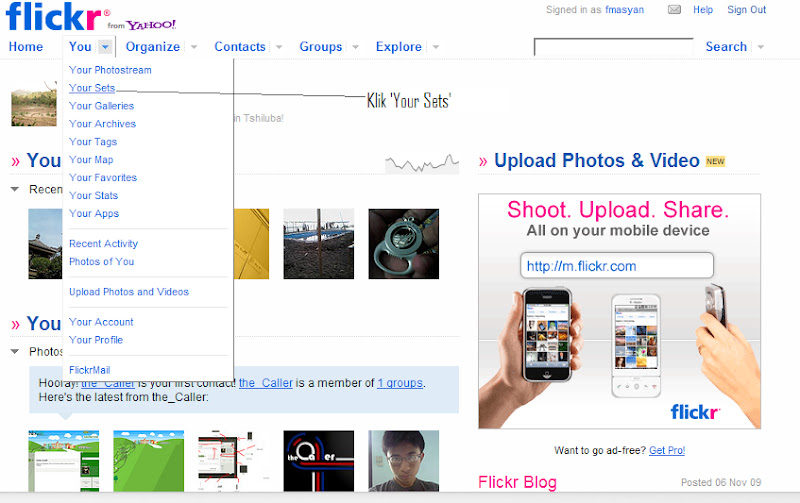
Task: Expand the Groups dropdown arrow
Action: [356, 47]
